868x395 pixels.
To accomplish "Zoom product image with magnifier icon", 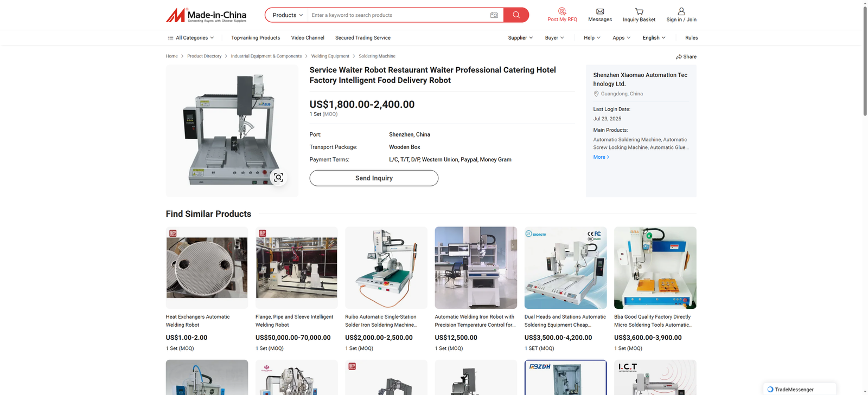I will pyautogui.click(x=278, y=177).
